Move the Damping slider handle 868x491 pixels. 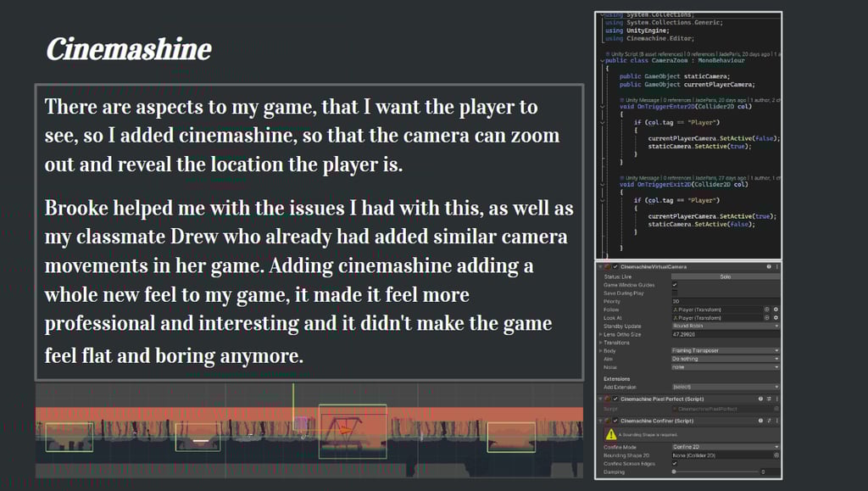[674, 471]
